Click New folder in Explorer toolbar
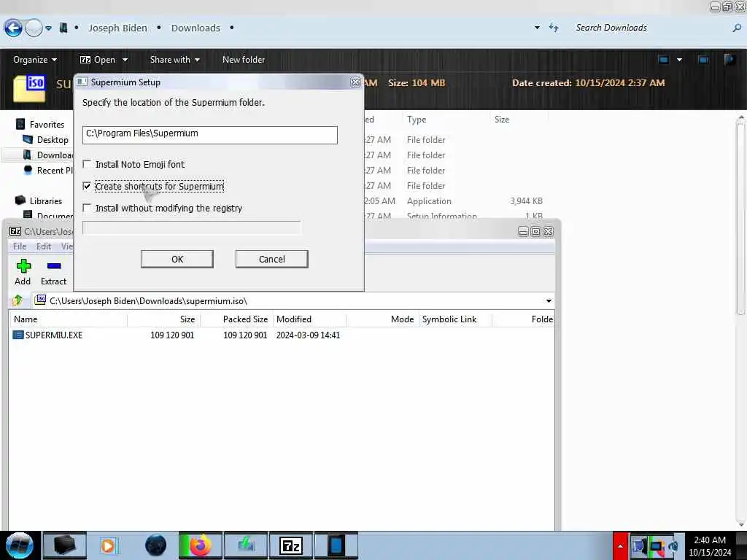The width and height of the screenshot is (747, 560). 244,60
